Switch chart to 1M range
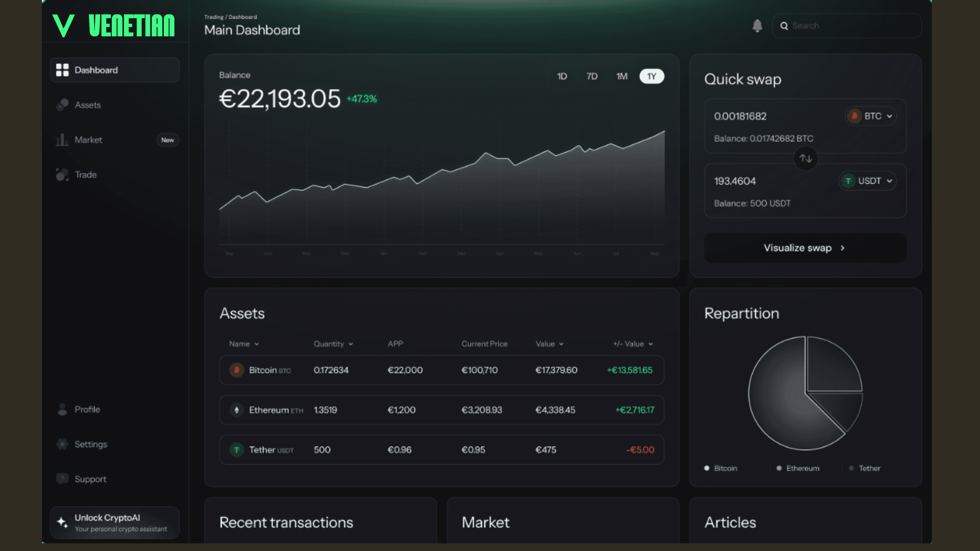 click(x=622, y=76)
